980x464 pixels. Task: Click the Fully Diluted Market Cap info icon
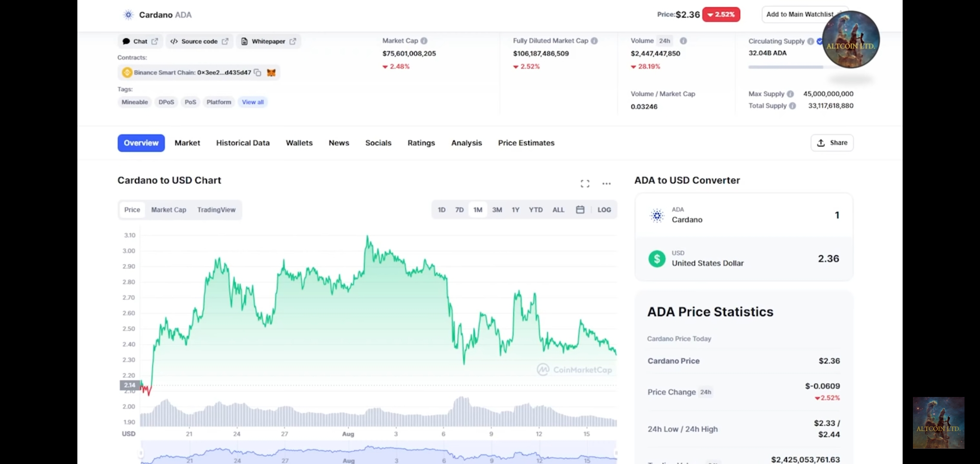pyautogui.click(x=594, y=41)
